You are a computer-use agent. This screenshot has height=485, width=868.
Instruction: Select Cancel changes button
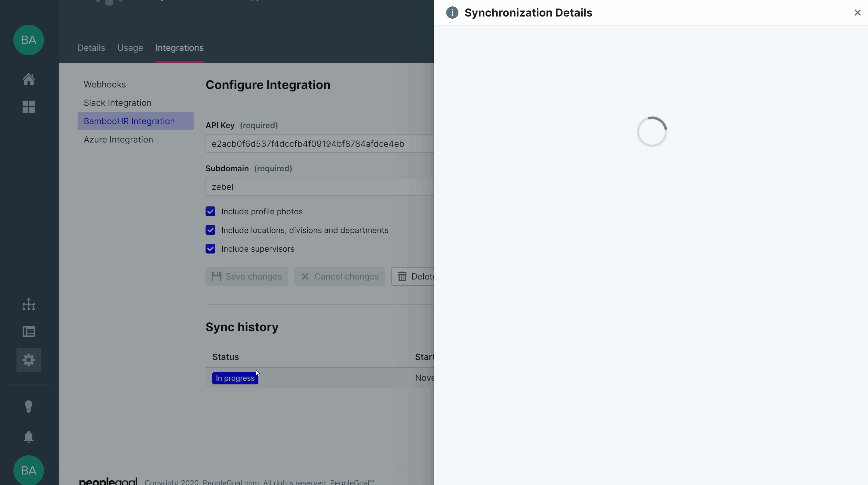coord(340,276)
